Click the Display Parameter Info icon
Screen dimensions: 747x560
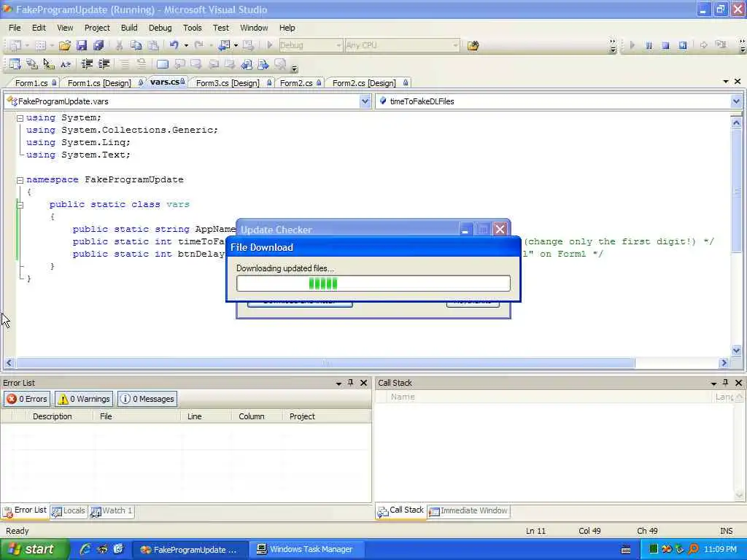click(32, 64)
